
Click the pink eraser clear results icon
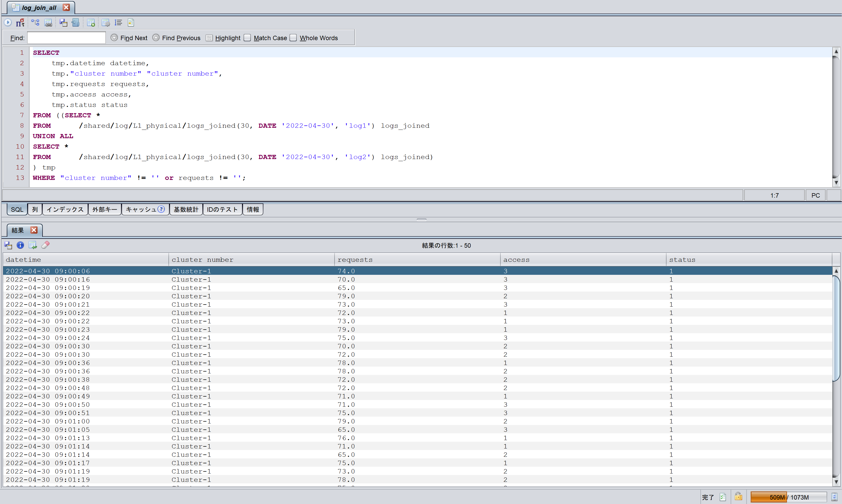(x=46, y=245)
